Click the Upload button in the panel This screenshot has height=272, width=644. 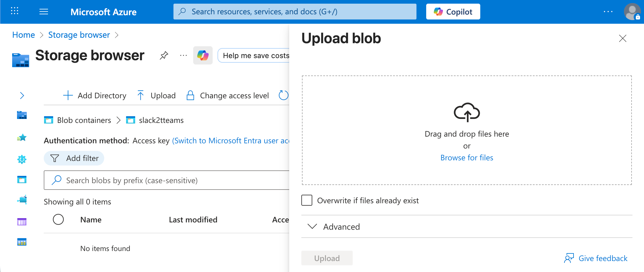pyautogui.click(x=327, y=258)
